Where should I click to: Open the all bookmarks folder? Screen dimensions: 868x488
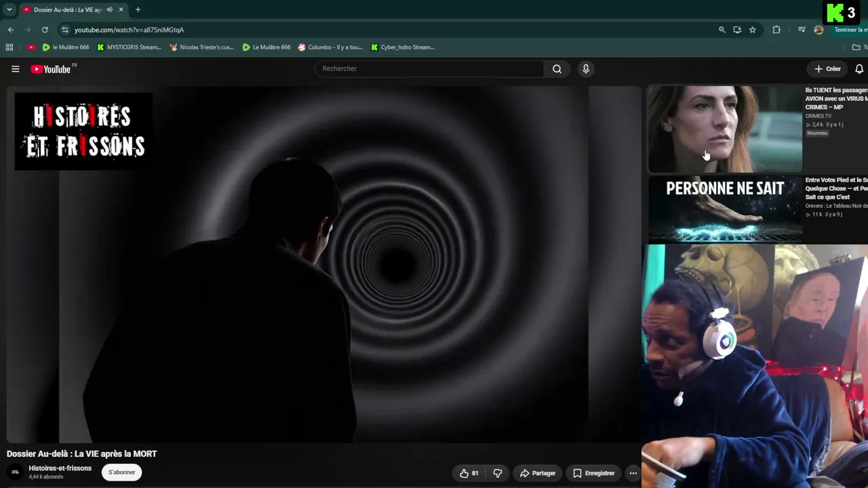[859, 47]
